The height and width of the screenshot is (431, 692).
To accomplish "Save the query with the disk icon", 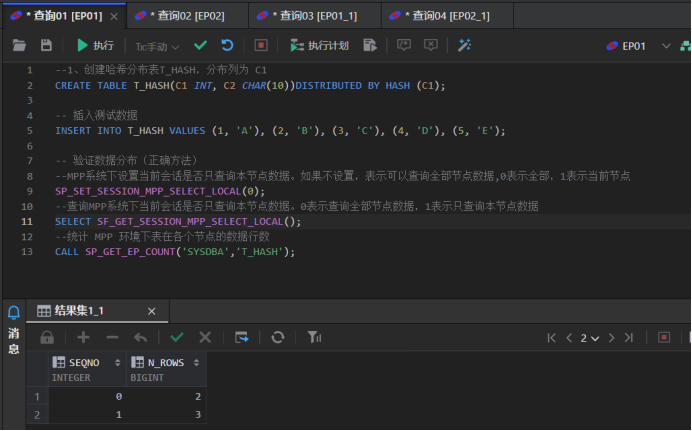I will 46,45.
